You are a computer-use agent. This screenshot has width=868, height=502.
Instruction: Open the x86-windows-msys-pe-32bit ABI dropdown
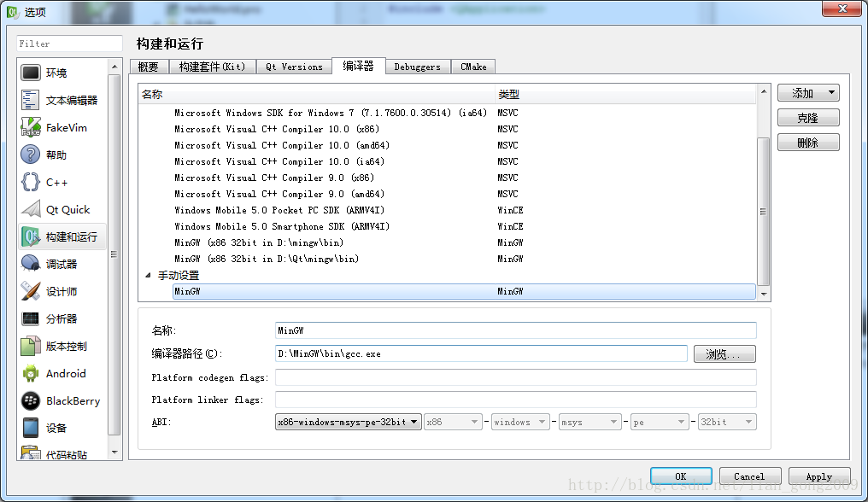coord(349,422)
